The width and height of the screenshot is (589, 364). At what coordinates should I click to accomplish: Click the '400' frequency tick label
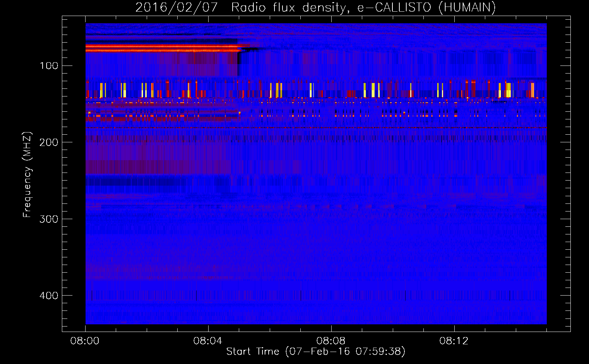coord(49,296)
